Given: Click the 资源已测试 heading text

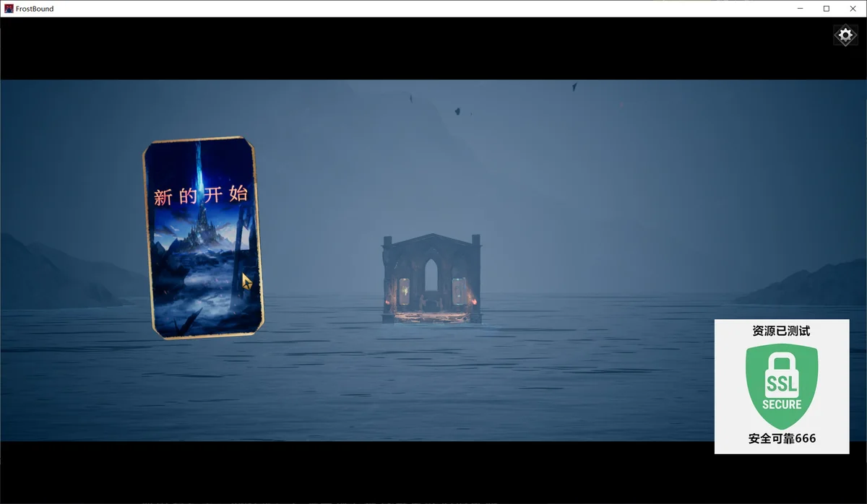Looking at the screenshot, I should coord(781,331).
